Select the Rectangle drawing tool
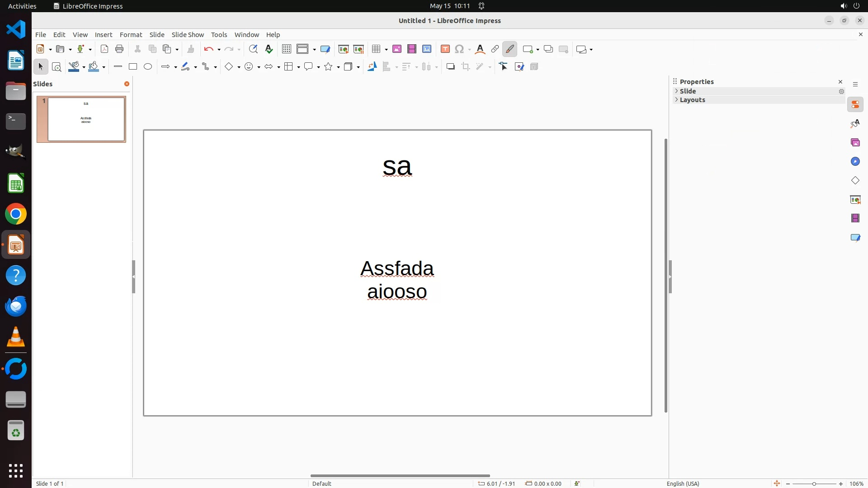 [133, 67]
